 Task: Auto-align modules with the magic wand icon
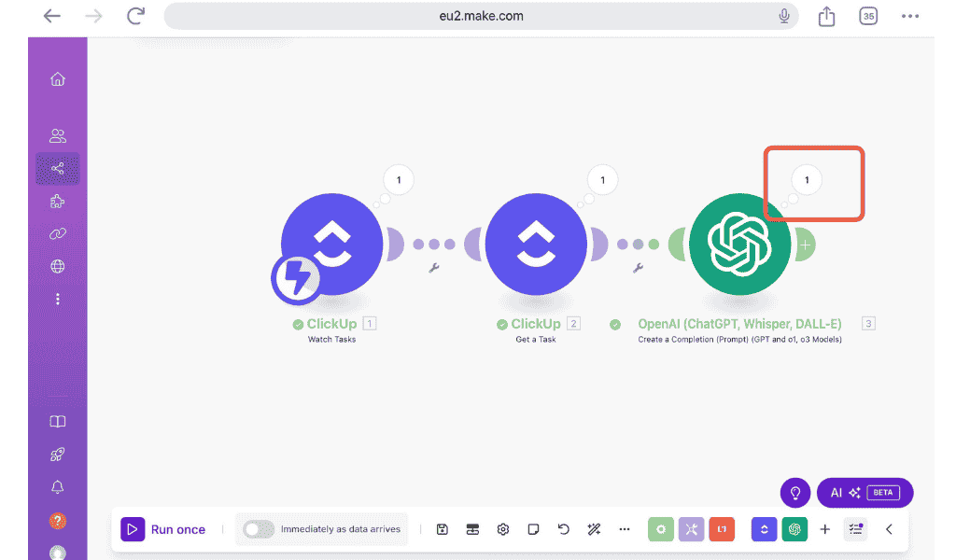(594, 529)
